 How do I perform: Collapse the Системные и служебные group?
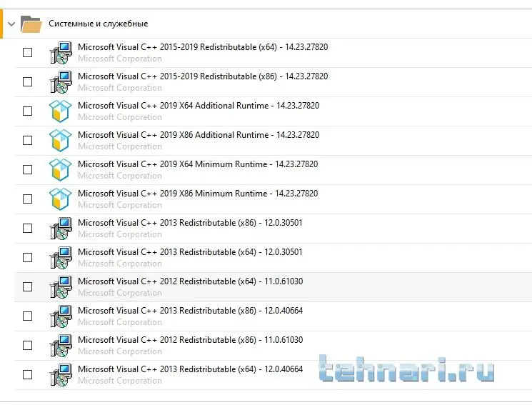[x=11, y=24]
